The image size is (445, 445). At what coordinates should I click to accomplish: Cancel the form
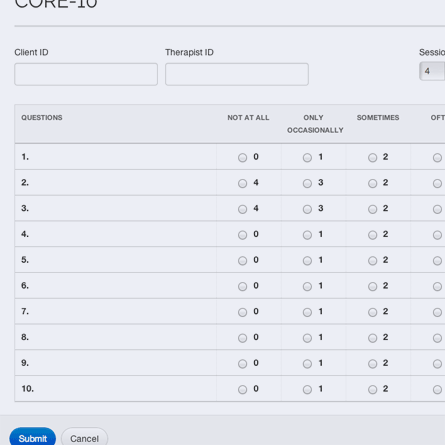click(x=84, y=437)
